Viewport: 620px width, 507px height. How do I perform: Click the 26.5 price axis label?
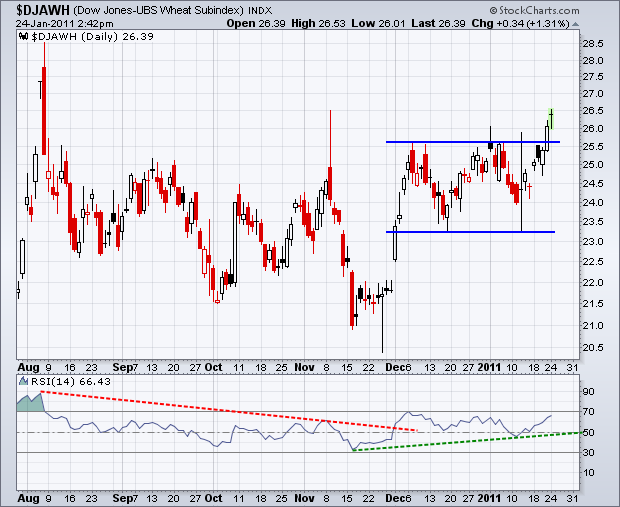pos(593,111)
